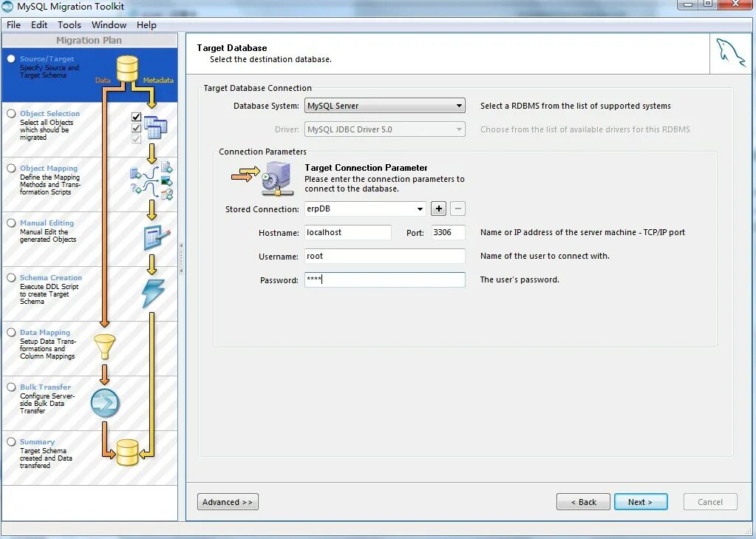Select the Summary step radio
The height and width of the screenshot is (539, 756).
[x=11, y=441]
